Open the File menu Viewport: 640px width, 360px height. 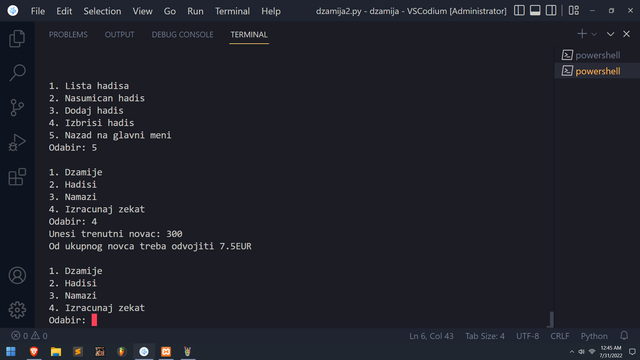[38, 11]
